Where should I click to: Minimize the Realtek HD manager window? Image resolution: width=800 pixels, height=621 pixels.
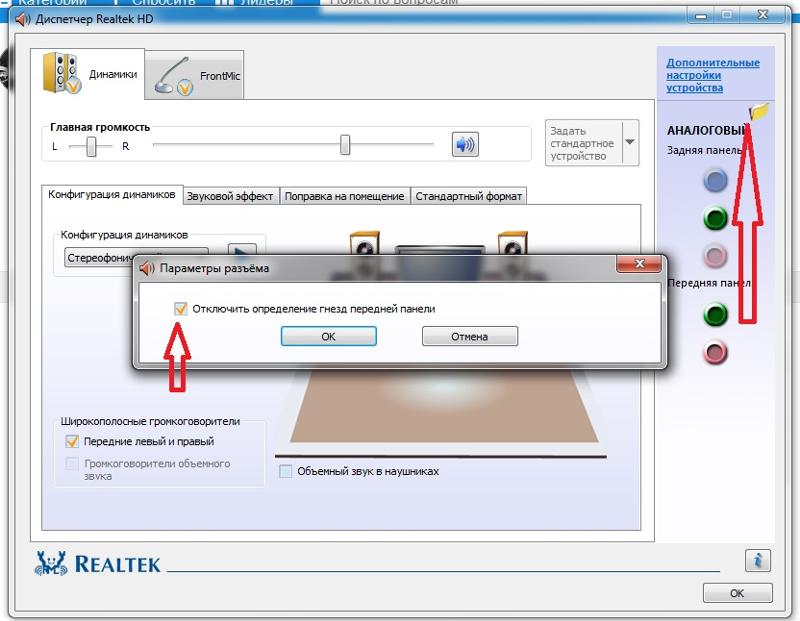(701, 15)
